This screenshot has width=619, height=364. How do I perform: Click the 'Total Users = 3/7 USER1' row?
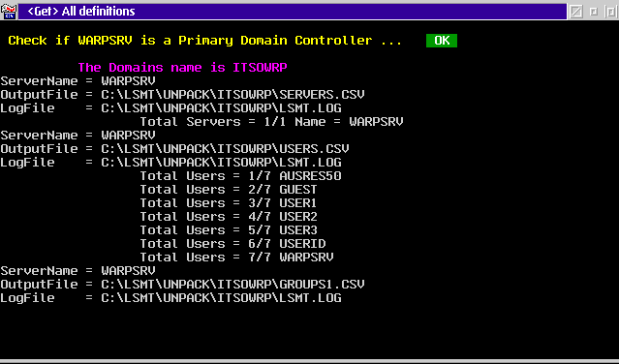(229, 203)
